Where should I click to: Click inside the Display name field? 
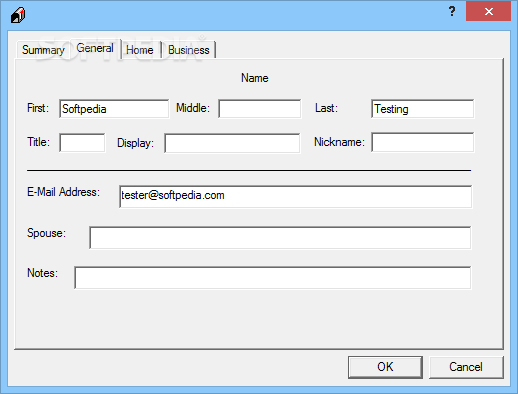pyautogui.click(x=232, y=143)
